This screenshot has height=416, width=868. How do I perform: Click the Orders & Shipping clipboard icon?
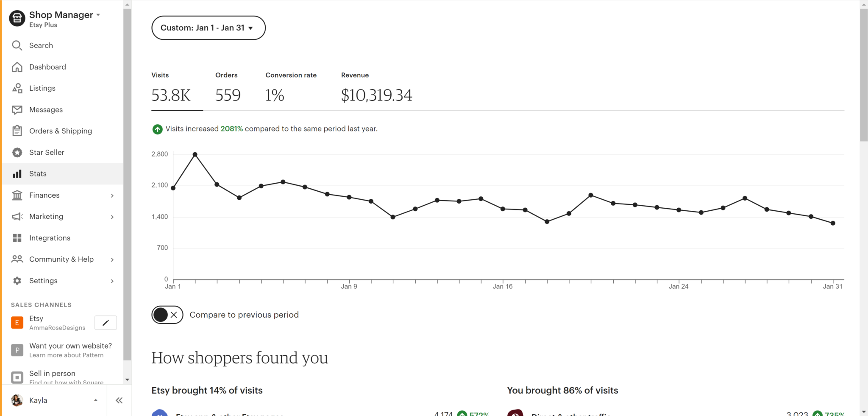(x=17, y=131)
